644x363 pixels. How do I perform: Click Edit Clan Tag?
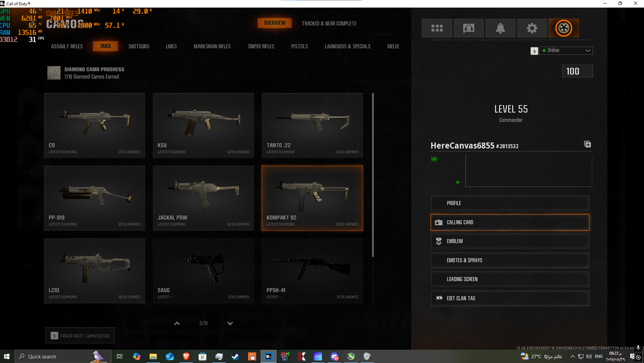pyautogui.click(x=510, y=298)
